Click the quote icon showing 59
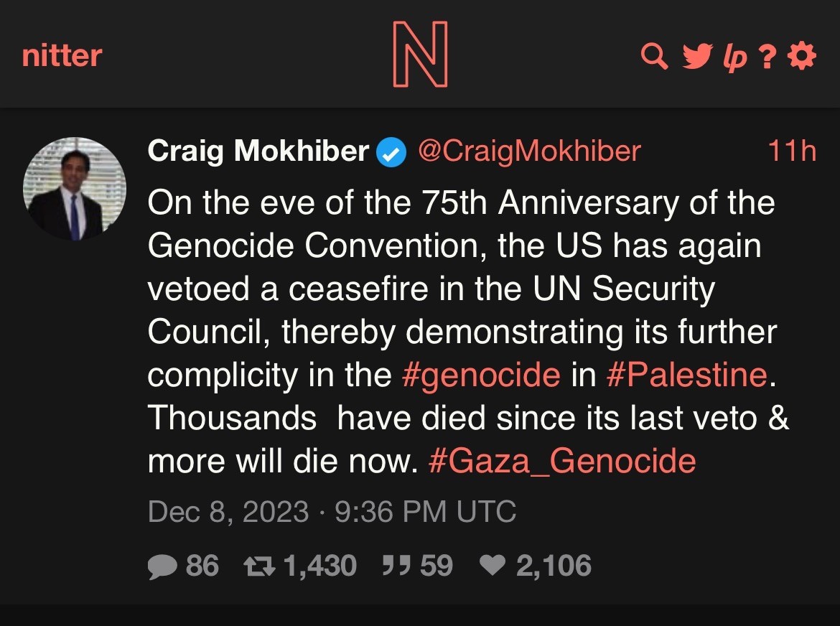Image resolution: width=840 pixels, height=626 pixels. (x=394, y=566)
